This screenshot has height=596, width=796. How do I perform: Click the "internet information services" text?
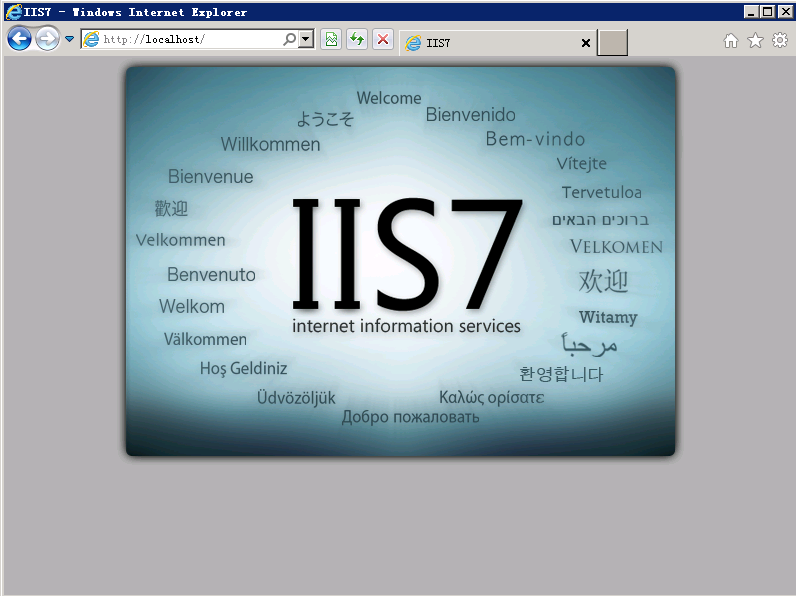[x=406, y=326]
